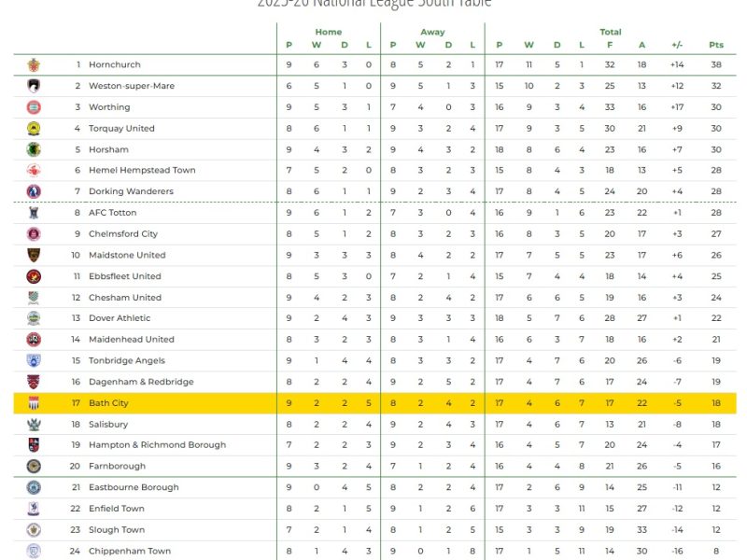Select the Hampton & Richmond Borough name
This screenshot has width=747, height=560.
157,445
